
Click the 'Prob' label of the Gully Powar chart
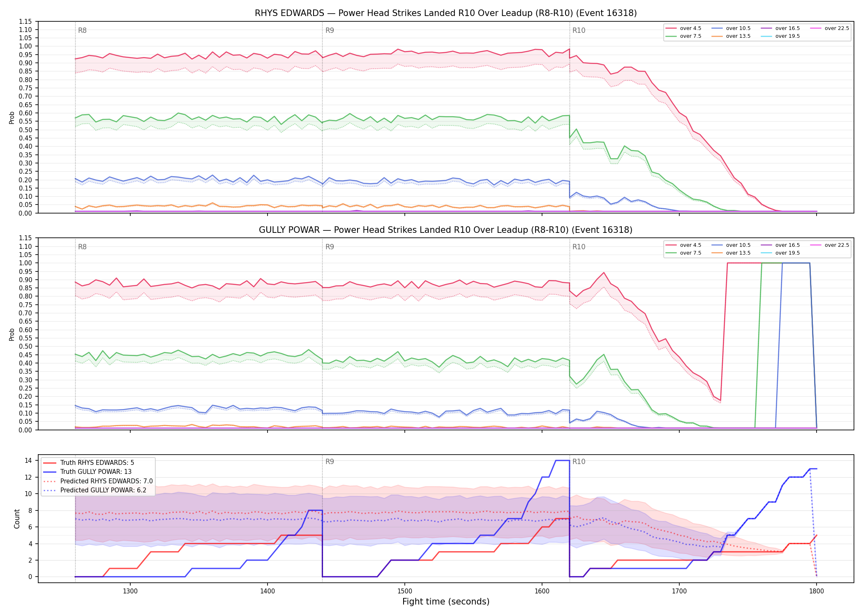coord(12,335)
